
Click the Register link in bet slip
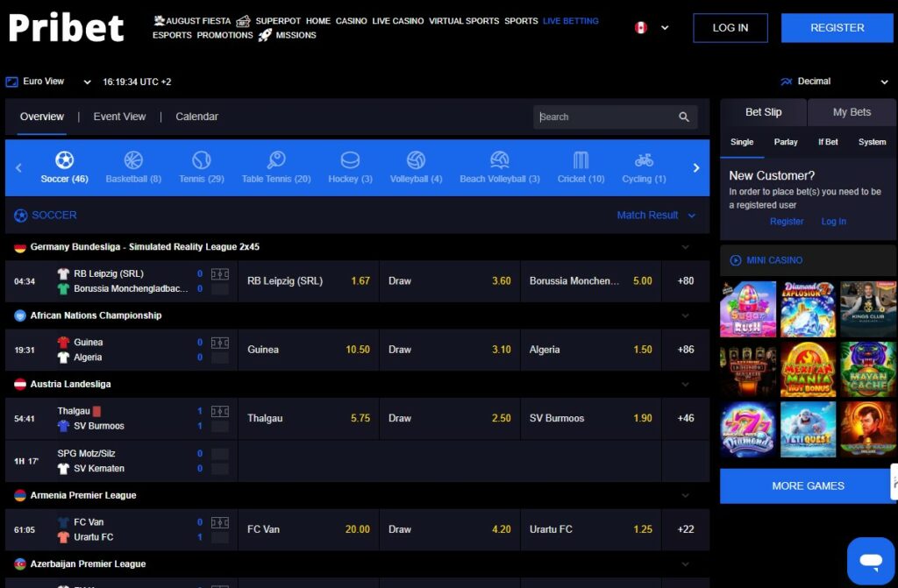[x=787, y=222]
